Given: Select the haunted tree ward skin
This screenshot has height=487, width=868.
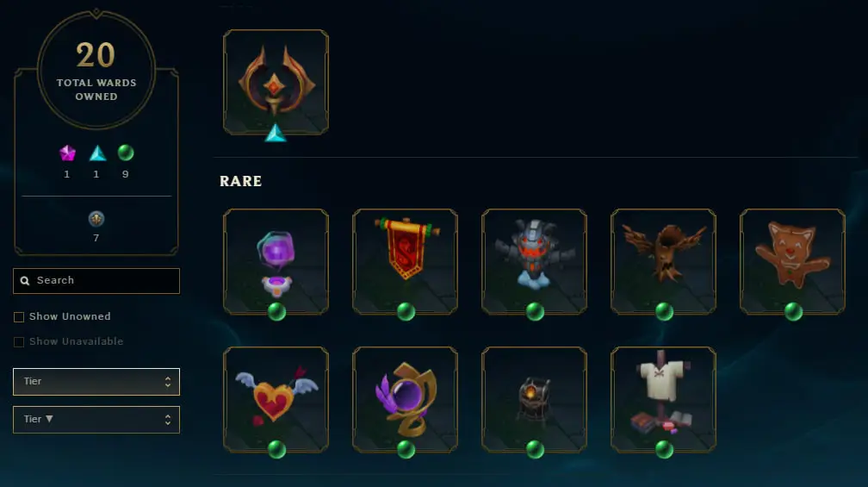Looking at the screenshot, I should click(x=663, y=261).
